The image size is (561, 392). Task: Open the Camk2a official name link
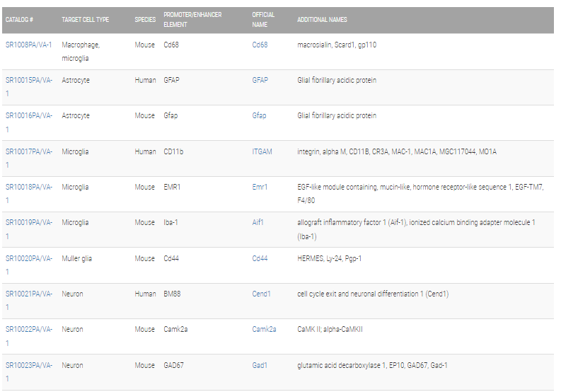tap(264, 329)
